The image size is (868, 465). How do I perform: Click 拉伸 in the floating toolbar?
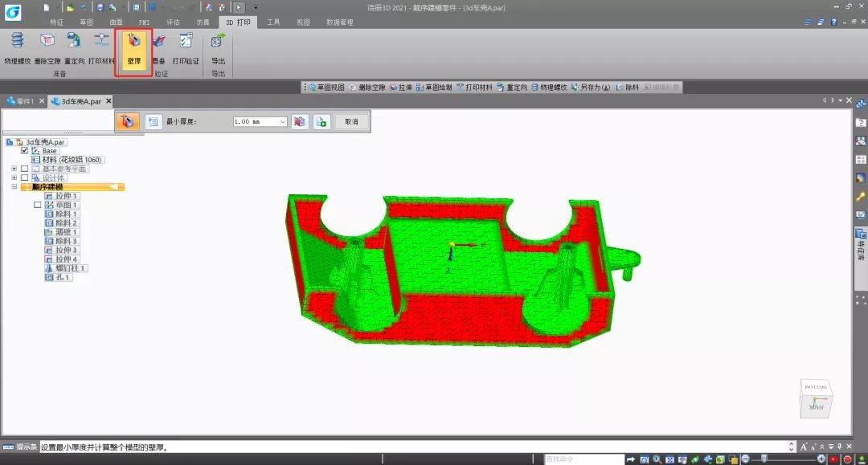click(401, 88)
